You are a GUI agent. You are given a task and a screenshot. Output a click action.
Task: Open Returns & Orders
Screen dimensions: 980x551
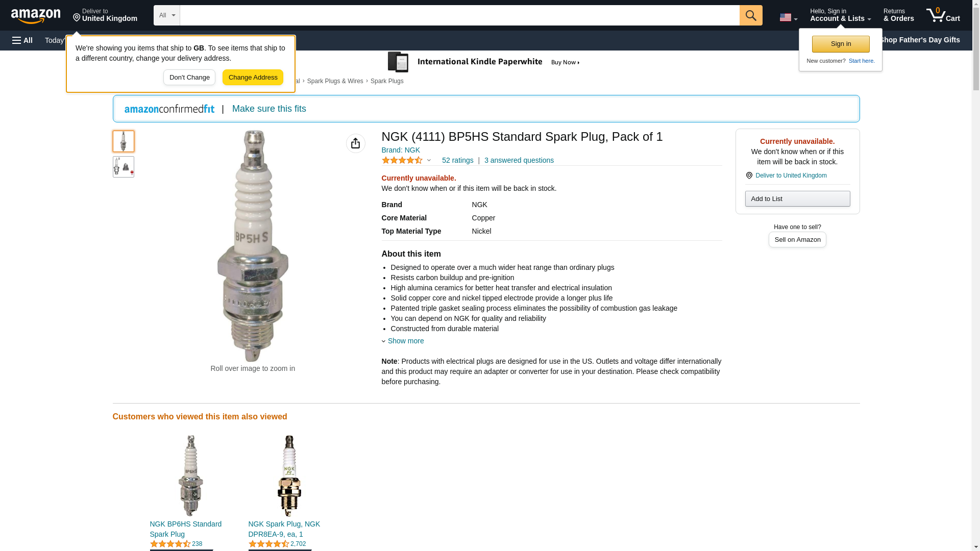[x=898, y=15]
